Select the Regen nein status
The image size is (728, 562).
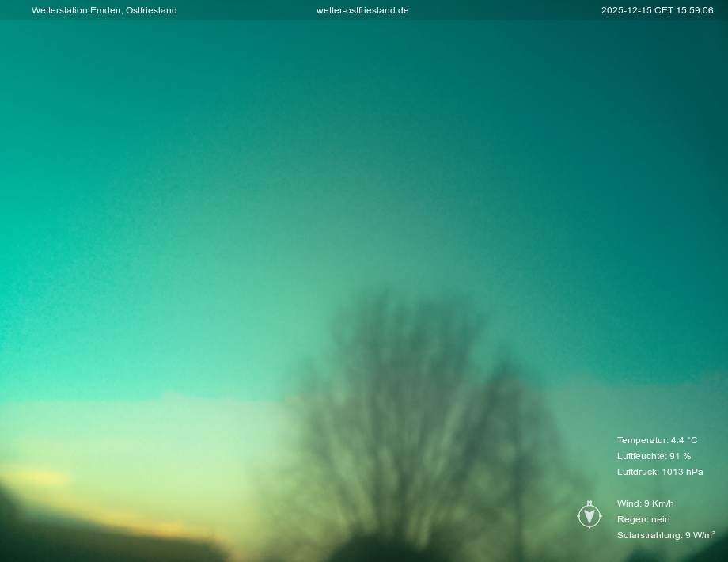click(643, 519)
